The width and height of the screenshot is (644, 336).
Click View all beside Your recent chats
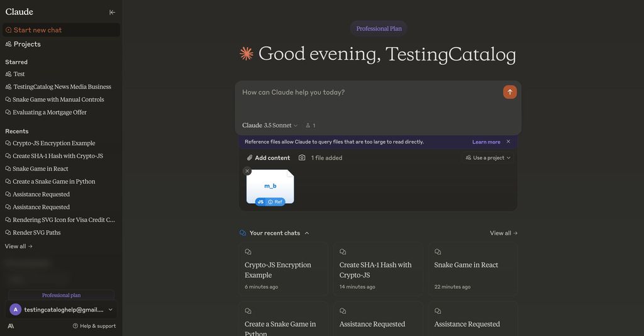503,233
